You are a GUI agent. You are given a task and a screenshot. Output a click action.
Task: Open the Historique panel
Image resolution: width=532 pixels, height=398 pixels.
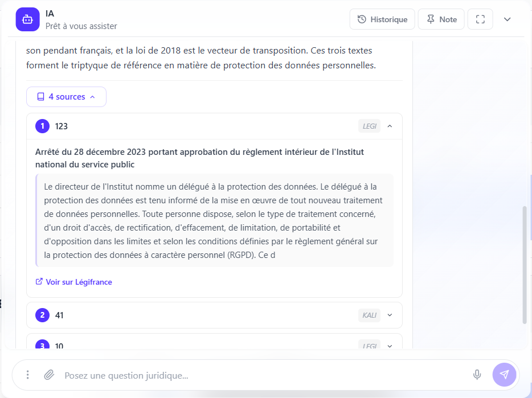pyautogui.click(x=382, y=19)
